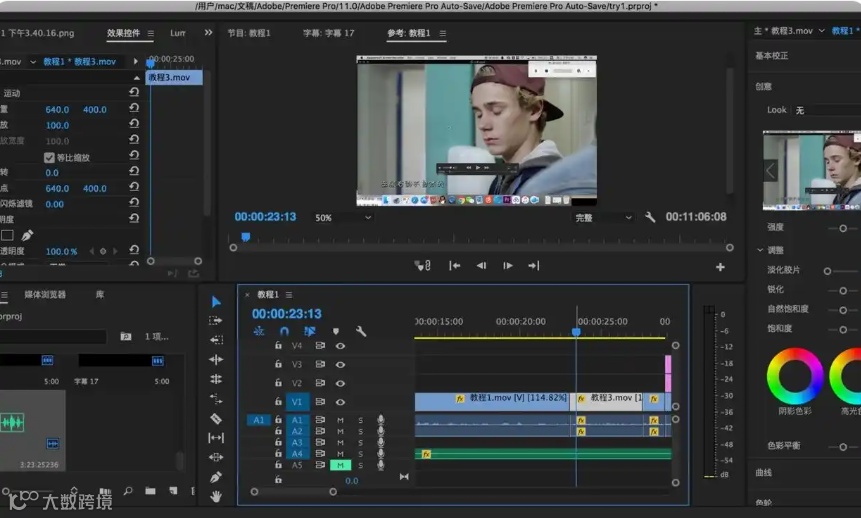Switch to the 节目: 教程1 tab
Viewport: 861px width, 518px height.
coord(249,33)
